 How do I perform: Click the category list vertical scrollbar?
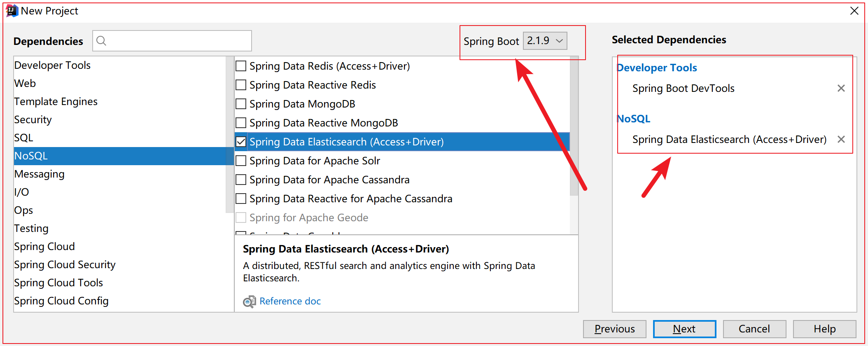pos(230,135)
